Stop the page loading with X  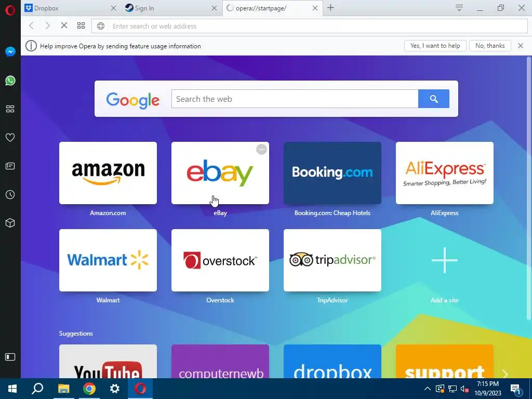[x=64, y=26]
